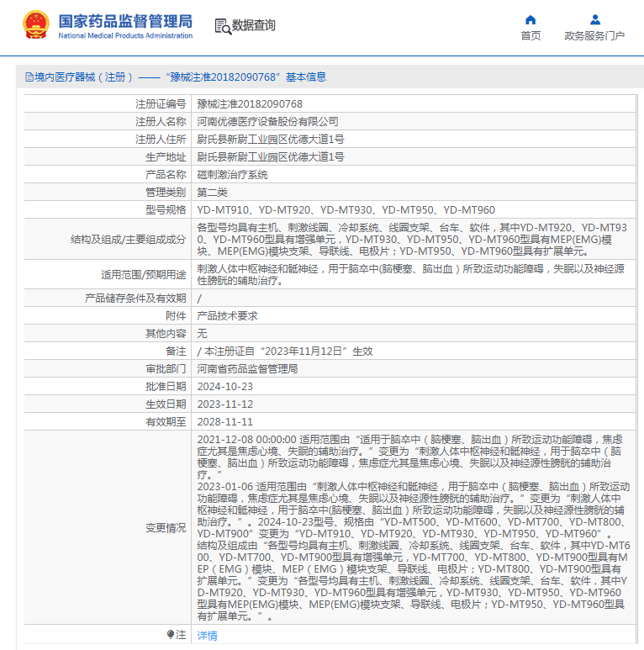Select expiry date 2028-11-11
Screen dimensions: 644x650
[x=225, y=421]
